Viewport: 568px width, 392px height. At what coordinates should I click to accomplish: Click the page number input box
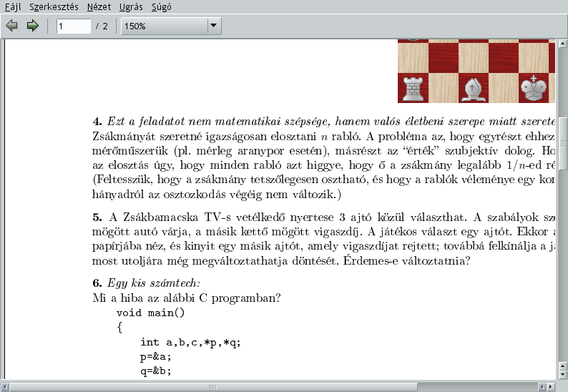click(74, 26)
